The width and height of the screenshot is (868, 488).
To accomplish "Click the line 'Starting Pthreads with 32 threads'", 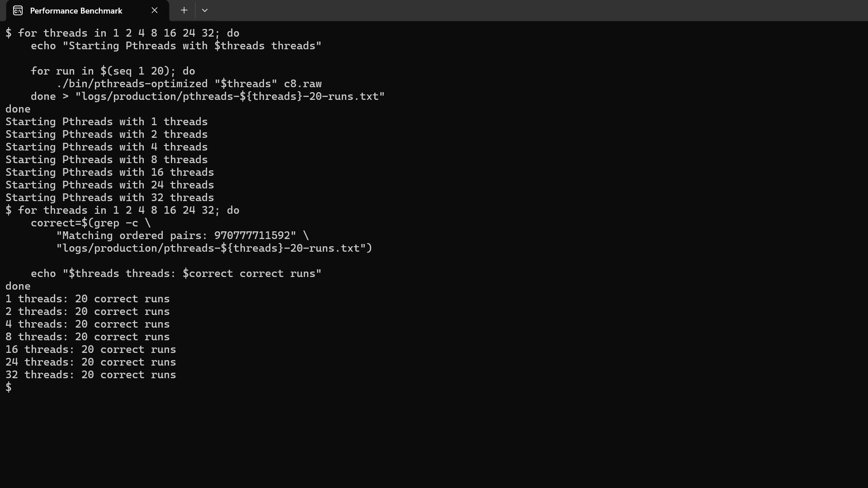I will point(110,198).
